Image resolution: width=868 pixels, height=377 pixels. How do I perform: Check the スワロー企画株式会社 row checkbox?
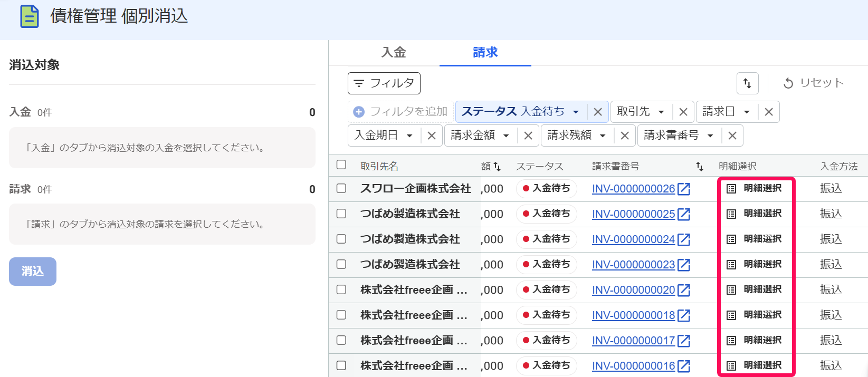[x=341, y=188]
